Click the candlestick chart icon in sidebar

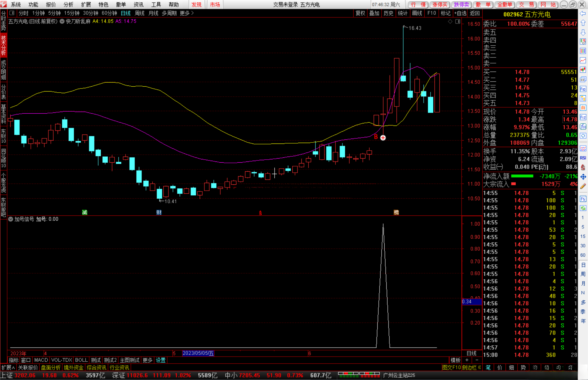pos(583,70)
